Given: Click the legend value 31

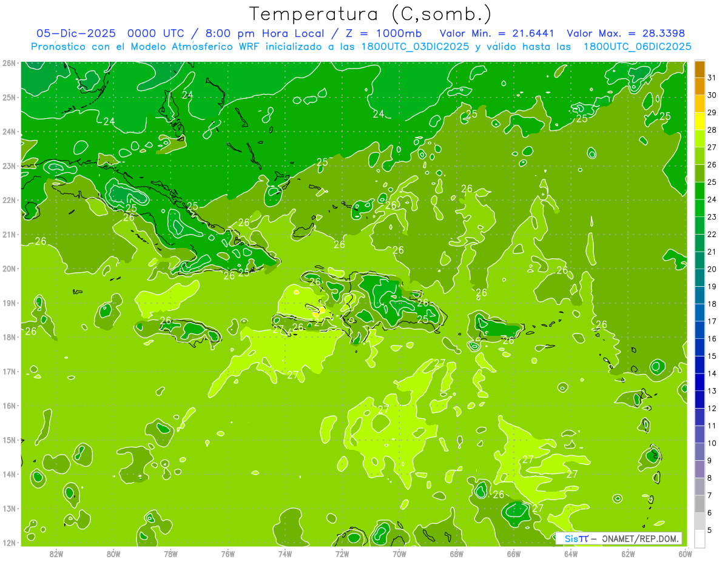Looking at the screenshot, I should pyautogui.click(x=712, y=78).
